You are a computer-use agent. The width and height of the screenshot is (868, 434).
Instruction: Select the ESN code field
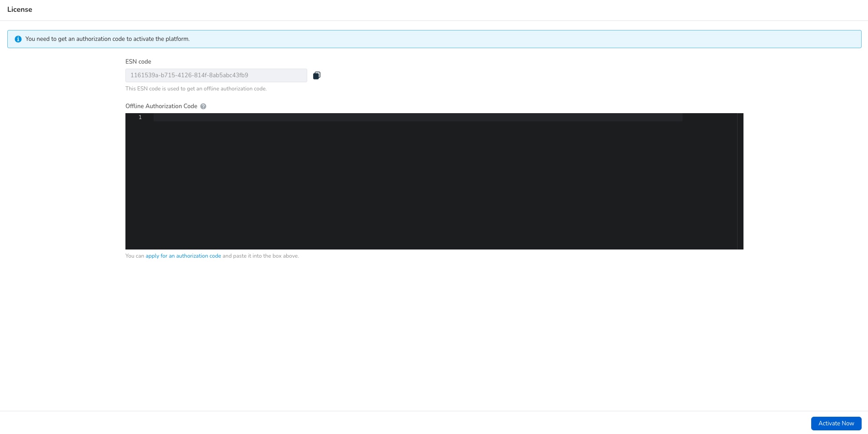pyautogui.click(x=216, y=75)
